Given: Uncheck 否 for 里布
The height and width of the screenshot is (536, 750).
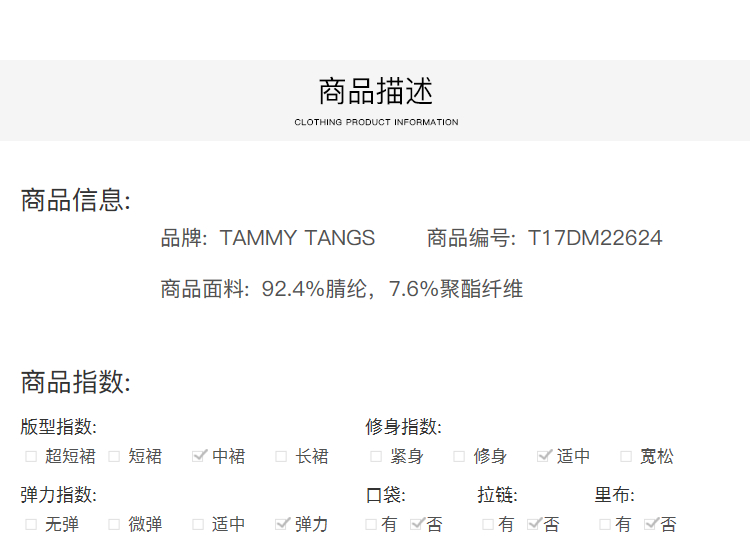Looking at the screenshot, I should pyautogui.click(x=651, y=523).
